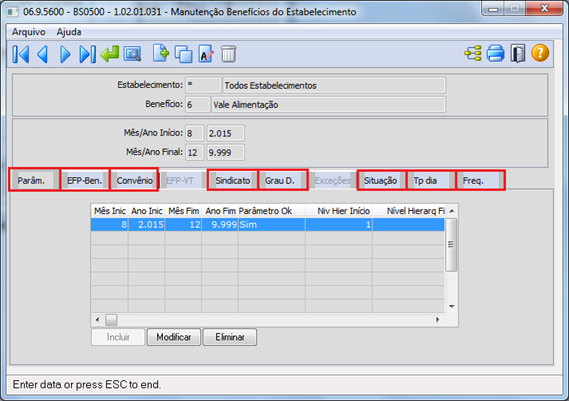
Task: Click the 2.015 cell in the grid
Action: click(146, 225)
